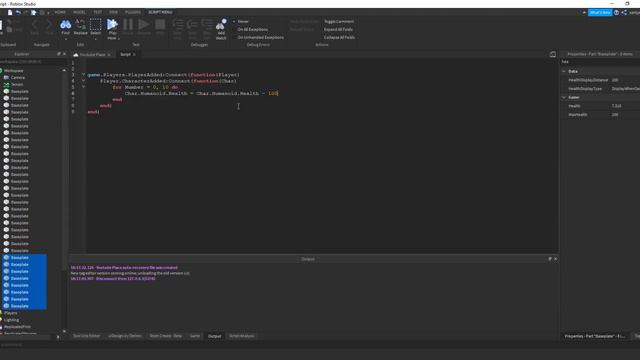The width and height of the screenshot is (640, 360).
Task: Collapse the code fold on line 3
Action: point(83,75)
